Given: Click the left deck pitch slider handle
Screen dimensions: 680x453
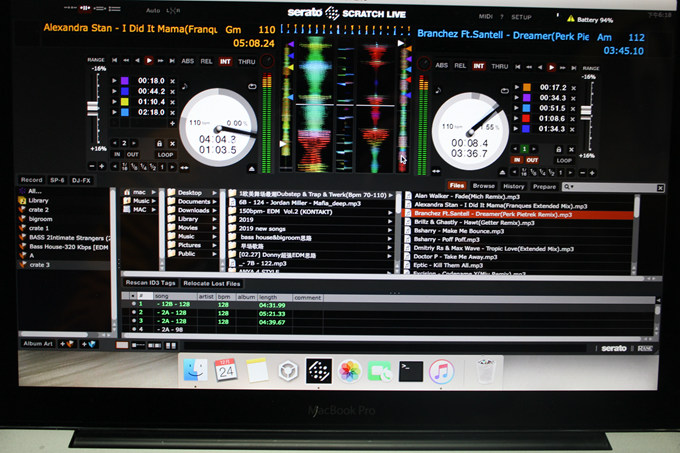Looking at the screenshot, I should (93, 108).
